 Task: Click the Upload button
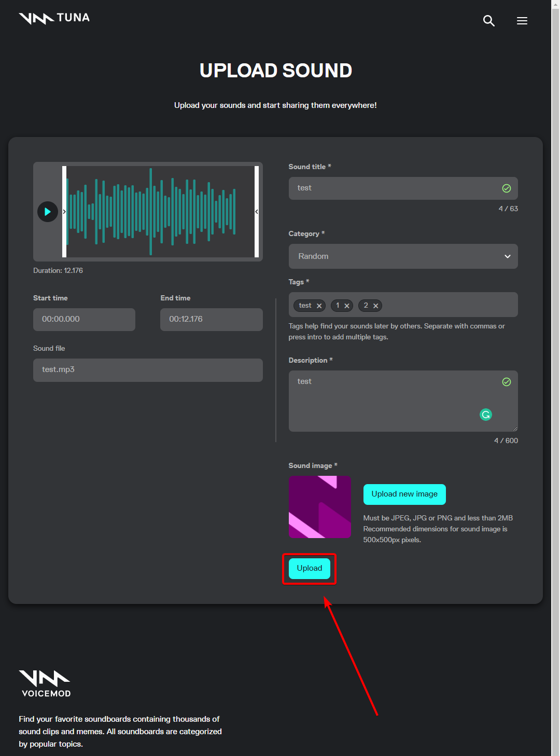click(310, 569)
